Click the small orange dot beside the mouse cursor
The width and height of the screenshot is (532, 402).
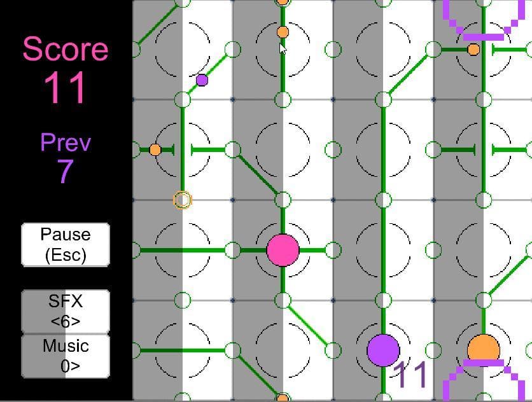coord(283,32)
